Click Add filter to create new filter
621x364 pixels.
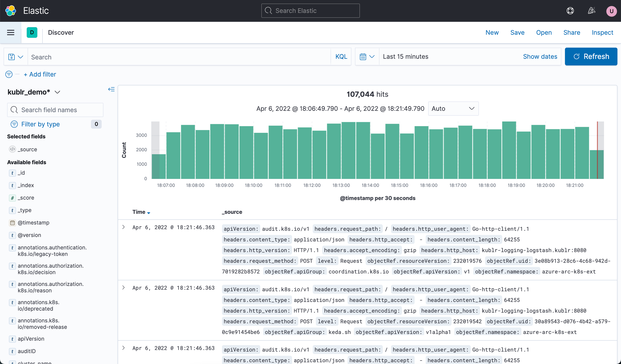[40, 74]
